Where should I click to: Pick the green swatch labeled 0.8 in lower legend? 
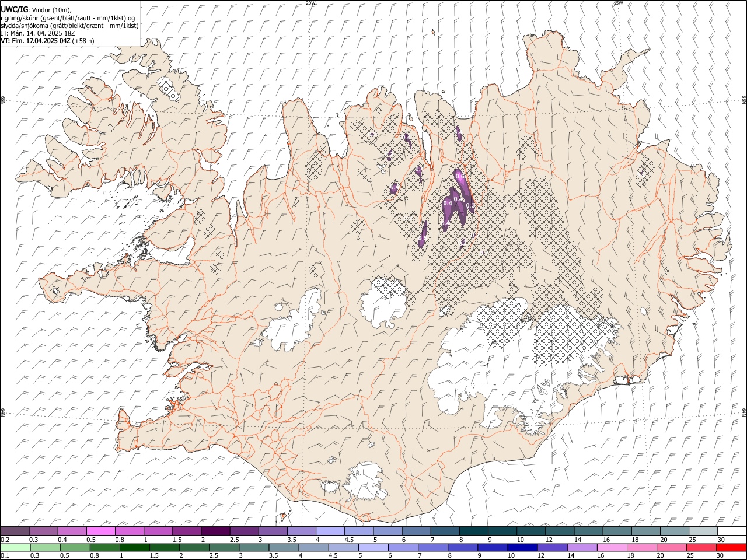point(104,547)
